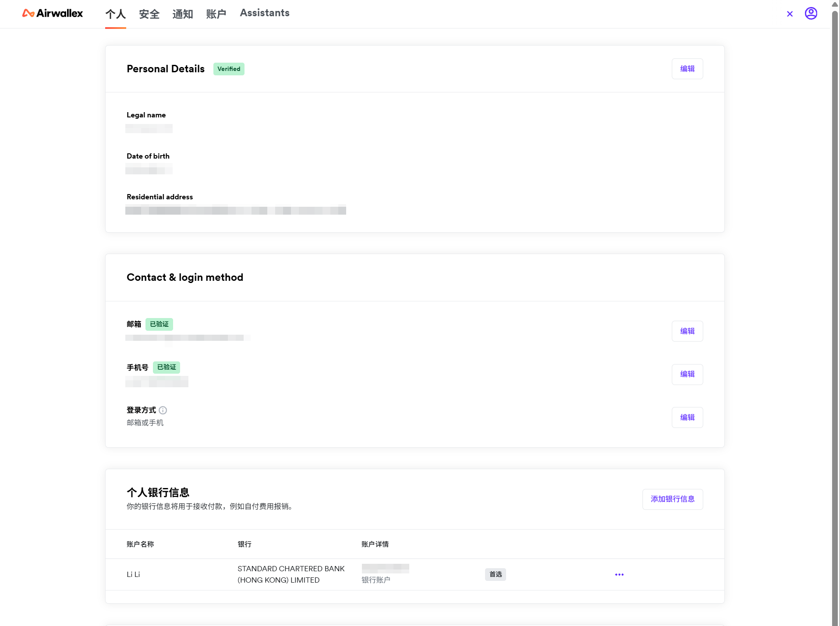Click info icon beside 登录方式
840x626 pixels.
163,410
